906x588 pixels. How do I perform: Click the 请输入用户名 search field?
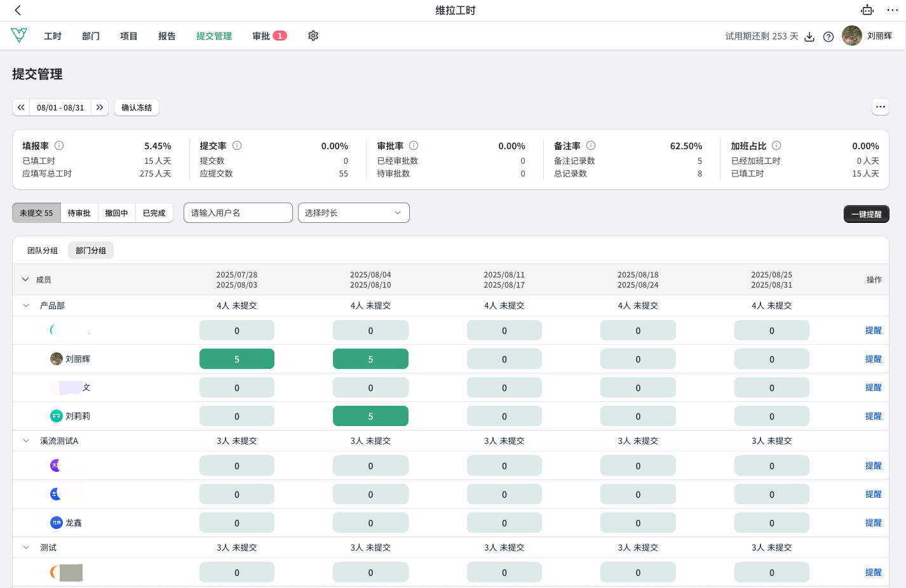[x=238, y=213]
